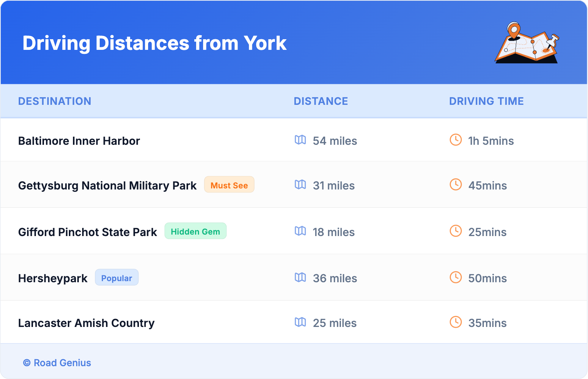588x379 pixels.
Task: Click the map illustration in the header
Action: [x=527, y=43]
